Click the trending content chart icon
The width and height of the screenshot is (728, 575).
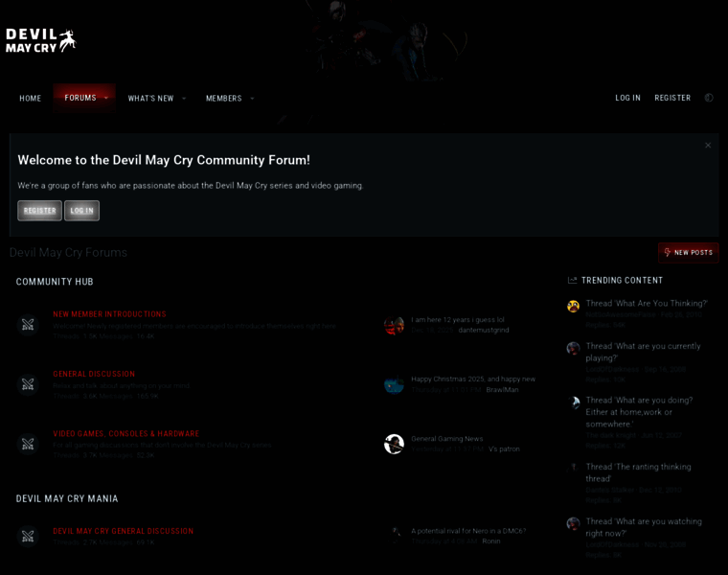click(573, 280)
